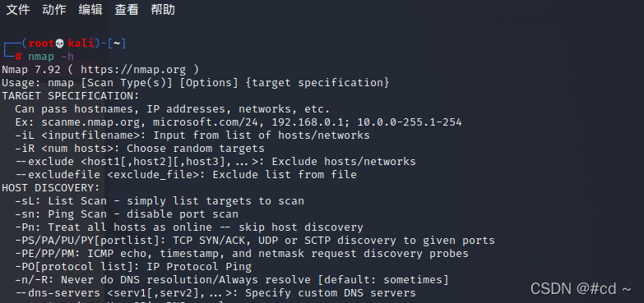Screen dimensions: 644x303
Task: Click the red root username in prompt
Action: point(41,44)
